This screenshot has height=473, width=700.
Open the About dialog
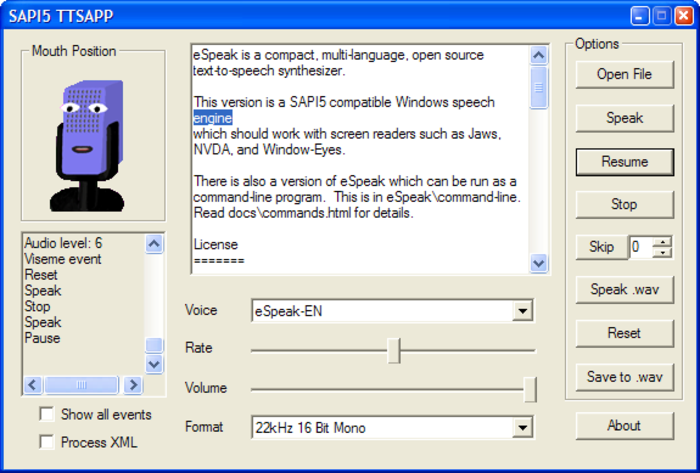coord(625,426)
